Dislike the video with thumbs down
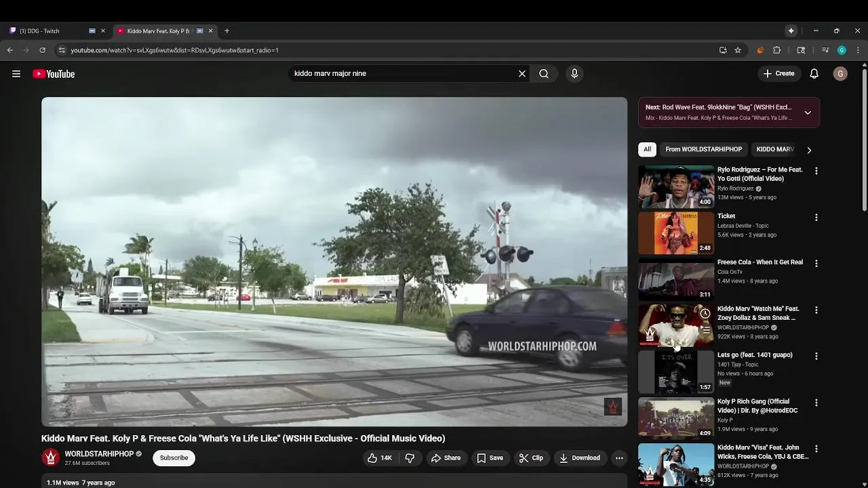 click(410, 458)
